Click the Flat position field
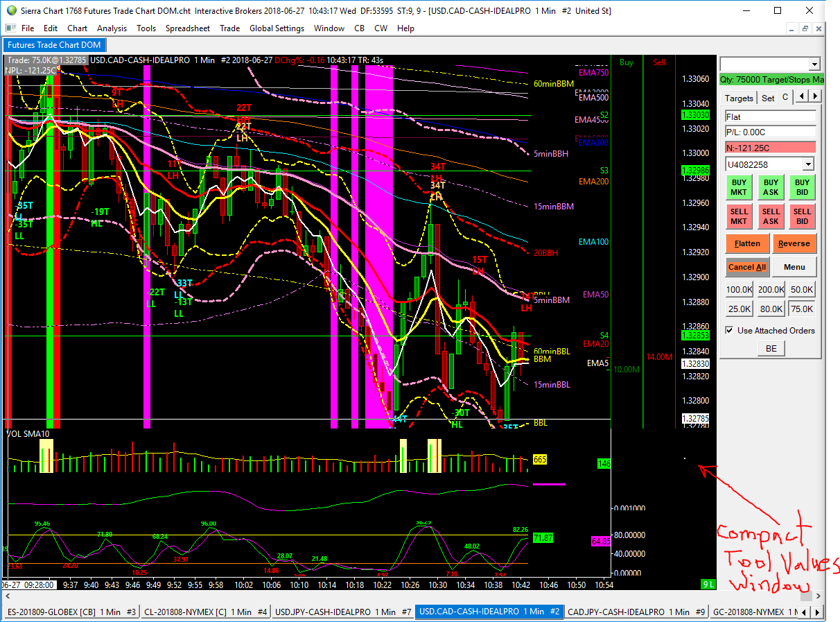 pos(770,117)
